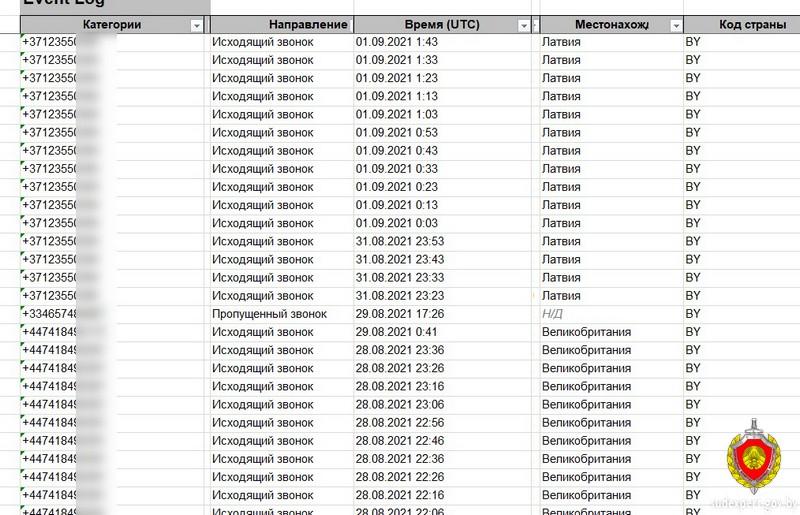Select the 01.09.2021 0:03 time cell
Screen dimensions: 800x515
point(397,223)
